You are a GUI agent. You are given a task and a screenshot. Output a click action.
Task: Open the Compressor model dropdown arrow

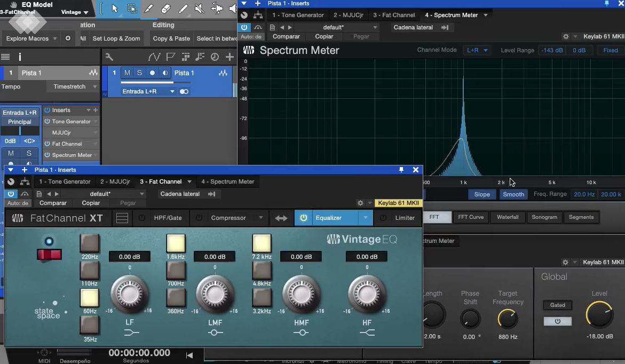point(260,218)
